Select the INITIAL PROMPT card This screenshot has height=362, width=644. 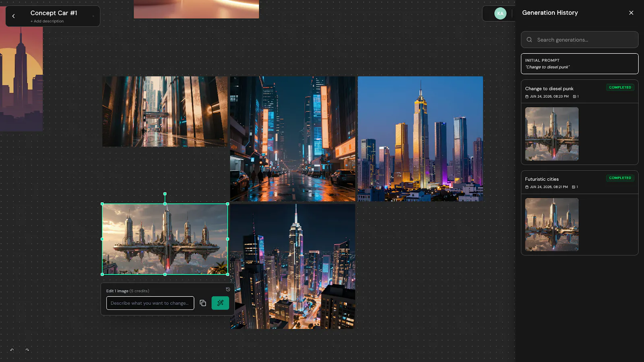coord(580,64)
